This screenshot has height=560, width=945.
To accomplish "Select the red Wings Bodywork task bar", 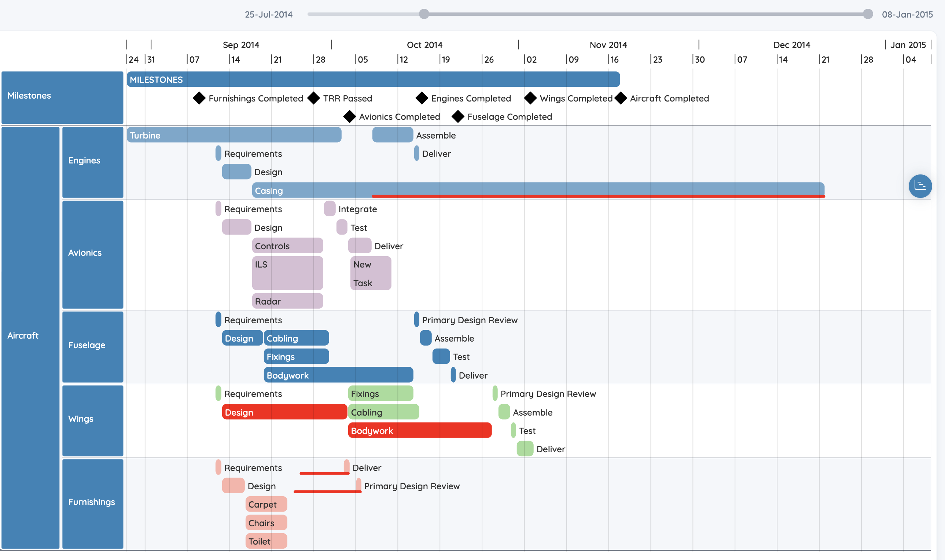I will click(420, 430).
